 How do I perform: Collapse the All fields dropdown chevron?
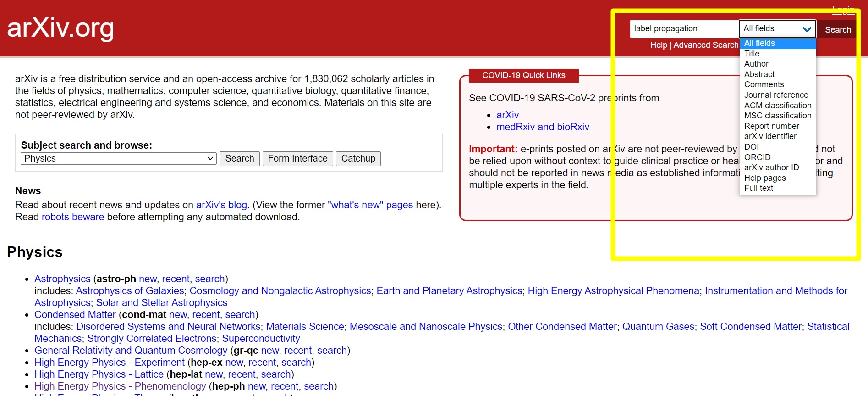(807, 29)
